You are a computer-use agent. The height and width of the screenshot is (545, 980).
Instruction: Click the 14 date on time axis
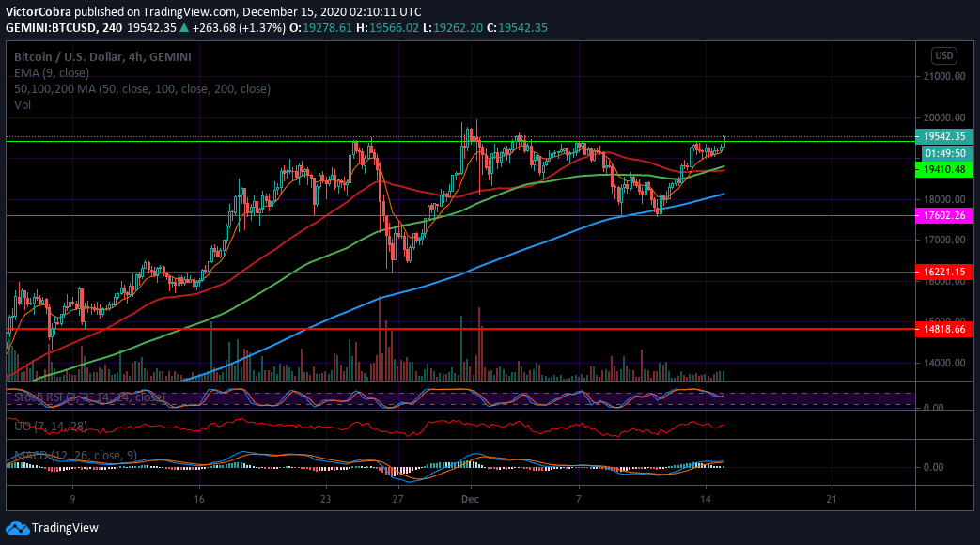[705, 499]
